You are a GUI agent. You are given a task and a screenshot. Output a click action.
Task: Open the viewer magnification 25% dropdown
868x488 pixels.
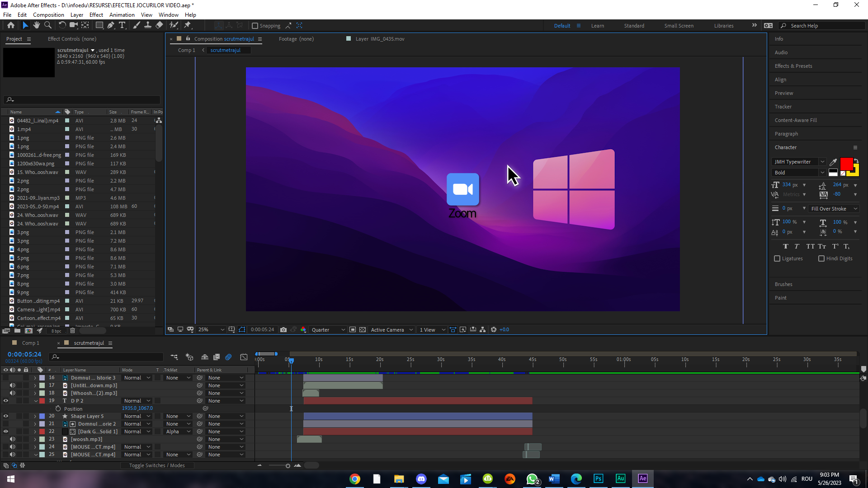point(211,330)
